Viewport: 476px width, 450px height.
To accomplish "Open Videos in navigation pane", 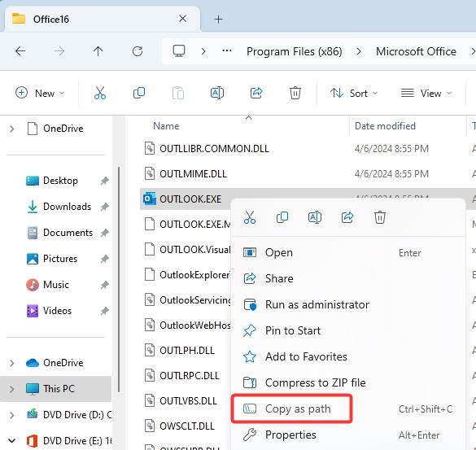I will (58, 311).
